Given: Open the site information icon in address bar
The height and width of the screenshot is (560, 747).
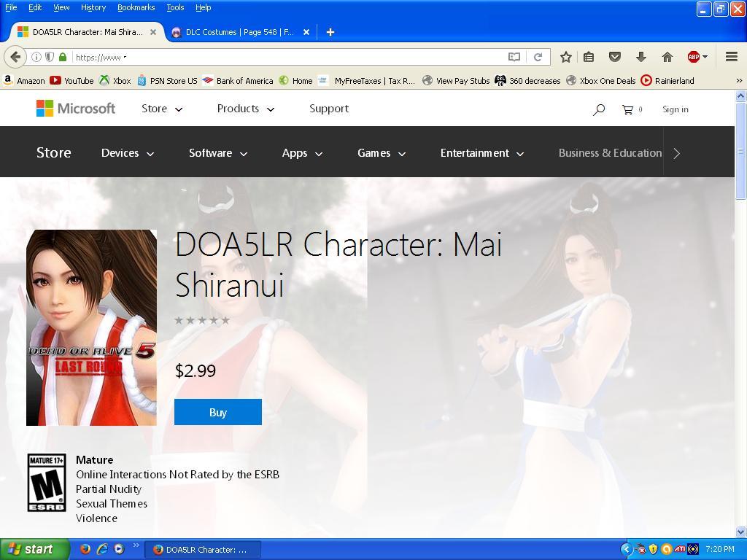Looking at the screenshot, I should [36, 57].
